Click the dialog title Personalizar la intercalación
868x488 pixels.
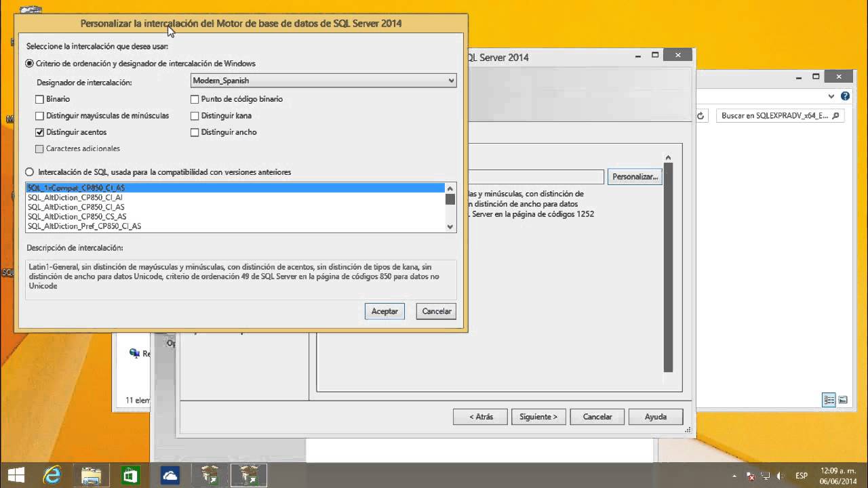(241, 23)
